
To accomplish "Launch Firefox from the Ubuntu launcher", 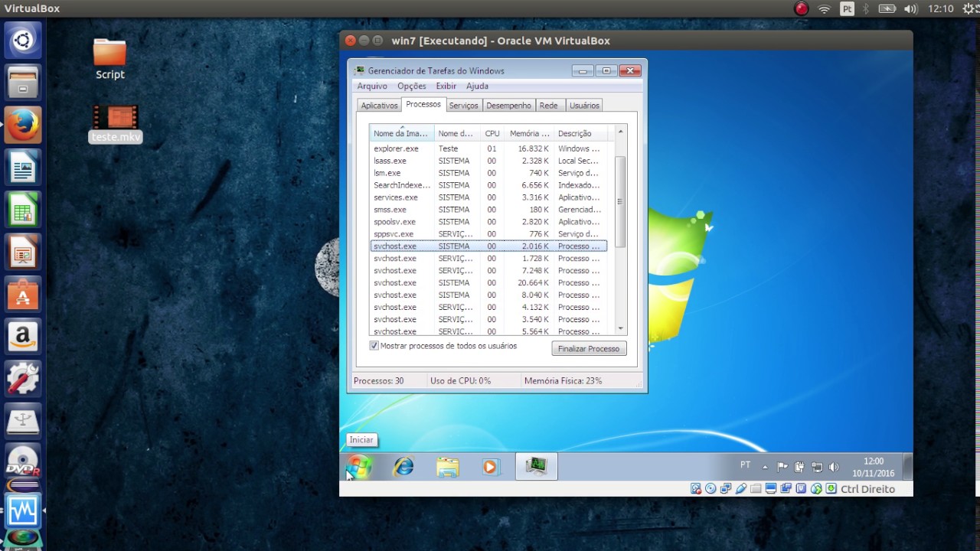I will pos(23,125).
